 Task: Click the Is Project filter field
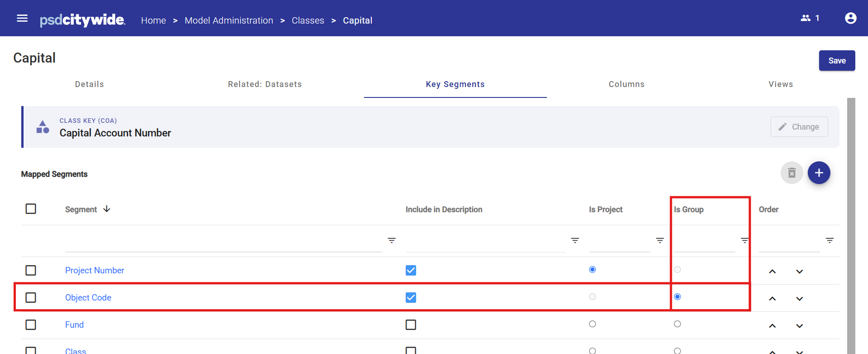click(619, 241)
